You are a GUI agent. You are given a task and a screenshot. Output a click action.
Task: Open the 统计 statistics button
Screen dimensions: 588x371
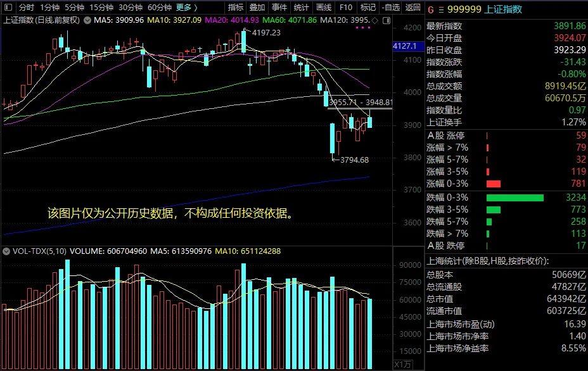pos(302,7)
